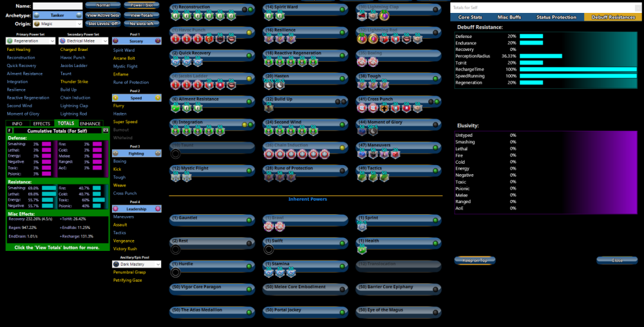Open the Regeneration primary power set dropdown

coord(30,41)
